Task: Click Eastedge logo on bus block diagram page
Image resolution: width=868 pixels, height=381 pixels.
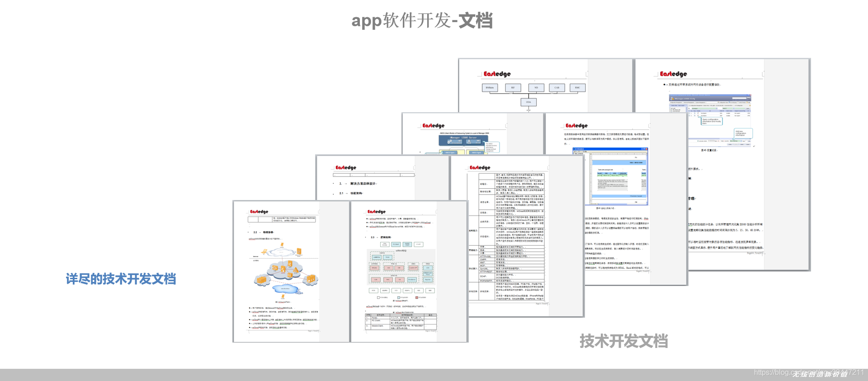Action: click(497, 74)
